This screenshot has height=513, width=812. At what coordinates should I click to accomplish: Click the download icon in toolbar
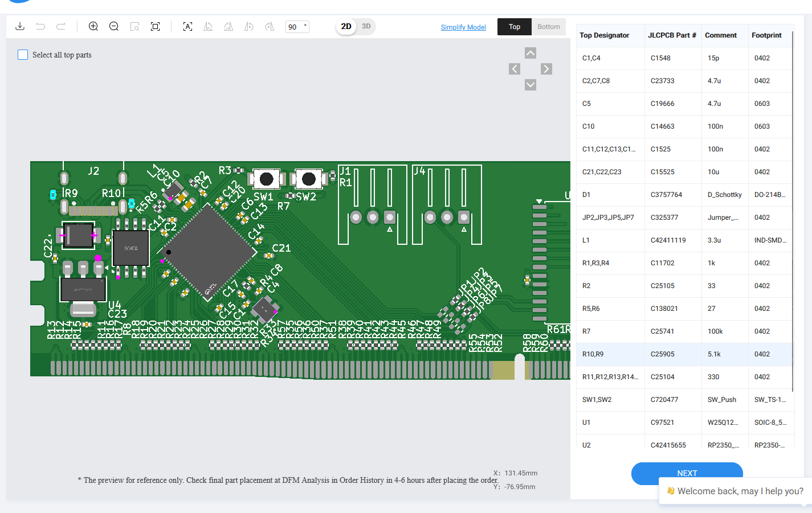[x=20, y=26]
